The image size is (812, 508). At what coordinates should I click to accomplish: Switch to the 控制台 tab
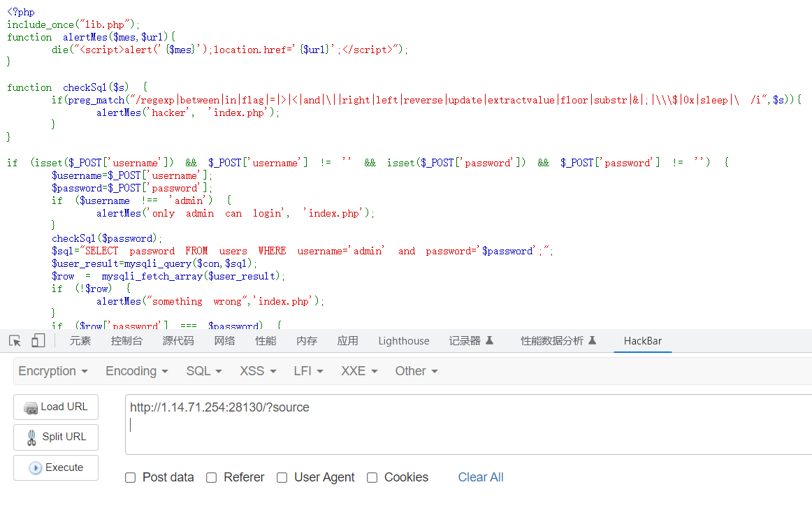click(x=126, y=341)
